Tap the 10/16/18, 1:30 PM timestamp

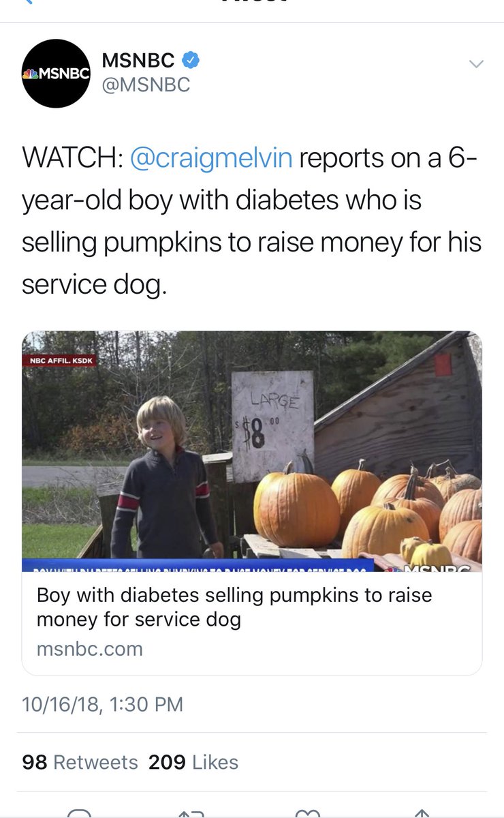pos(102,703)
